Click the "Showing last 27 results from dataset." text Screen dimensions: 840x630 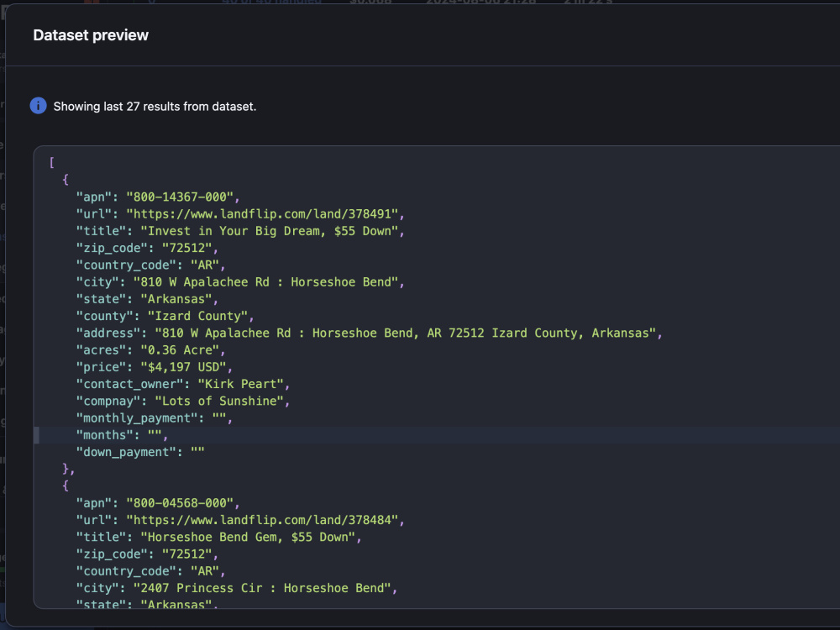coord(155,106)
